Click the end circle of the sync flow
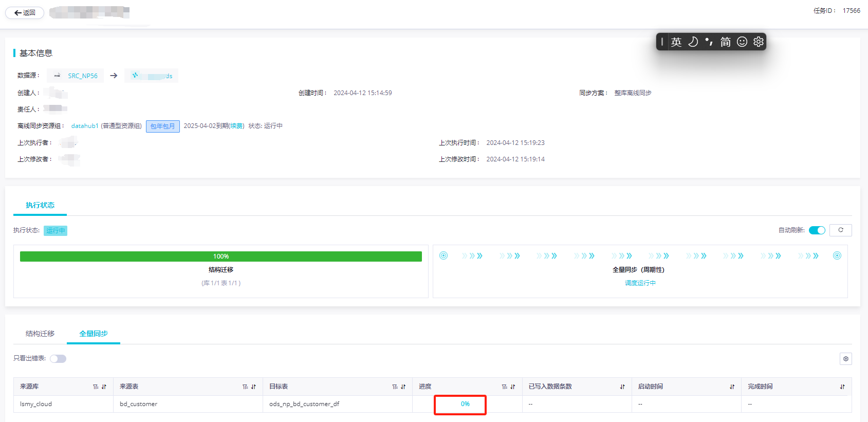 [837, 256]
